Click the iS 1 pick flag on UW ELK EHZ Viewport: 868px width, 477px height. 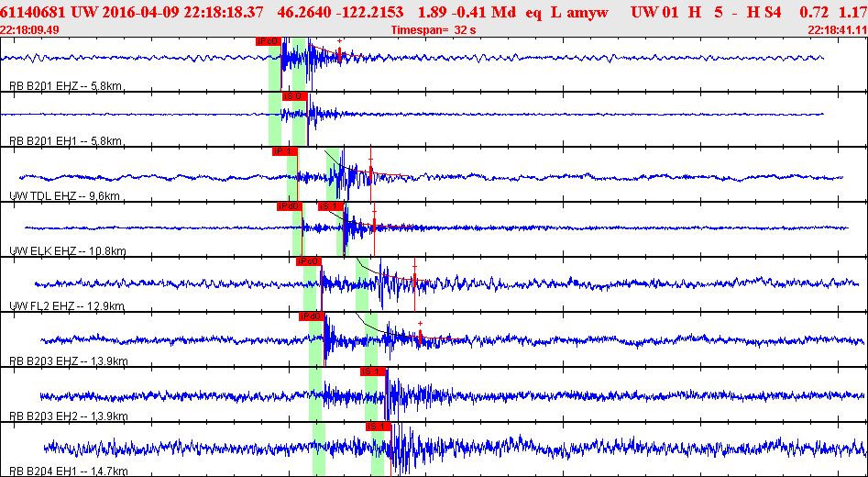(x=331, y=206)
